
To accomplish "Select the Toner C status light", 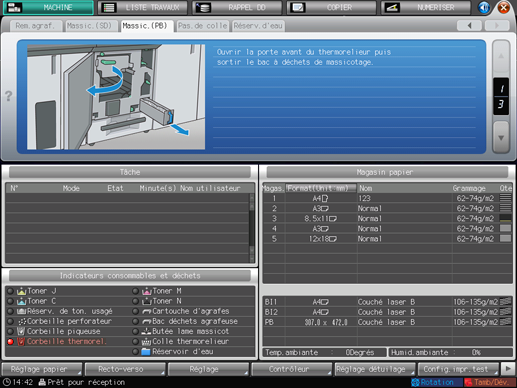I will [x=10, y=301].
